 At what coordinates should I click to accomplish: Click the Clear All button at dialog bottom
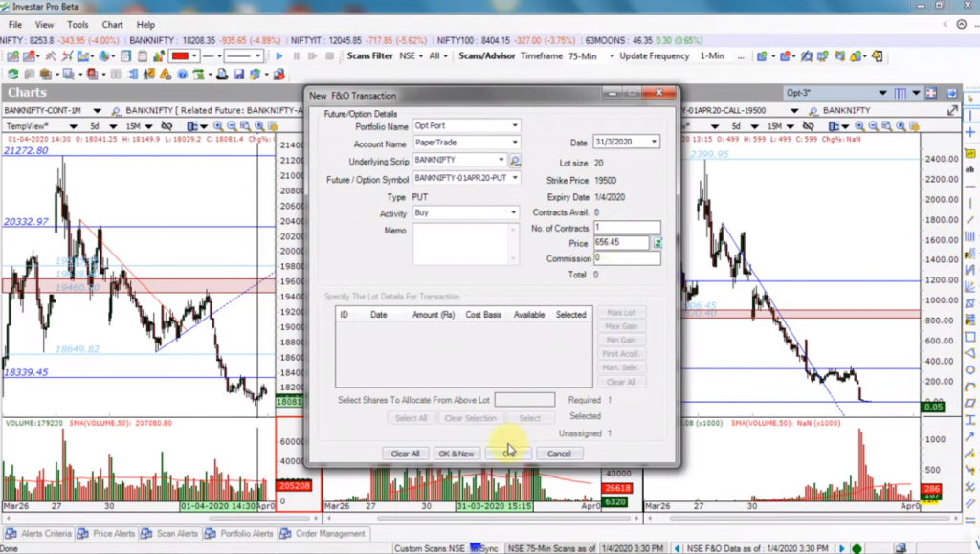(x=405, y=454)
